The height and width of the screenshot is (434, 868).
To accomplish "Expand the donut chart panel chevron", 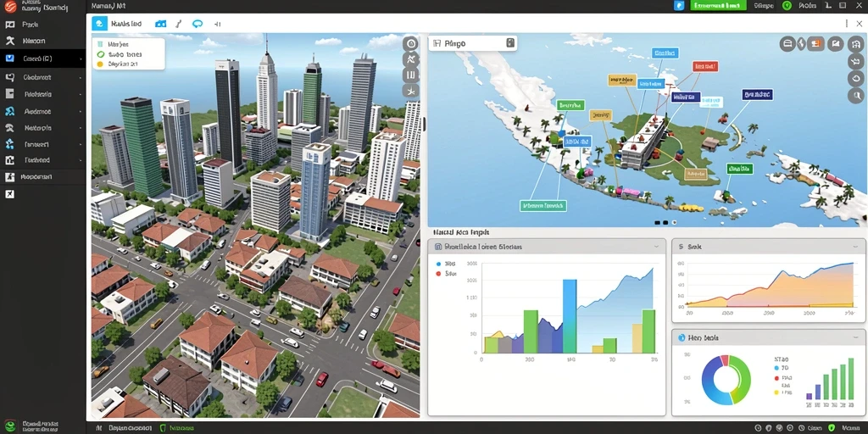I will (x=856, y=337).
